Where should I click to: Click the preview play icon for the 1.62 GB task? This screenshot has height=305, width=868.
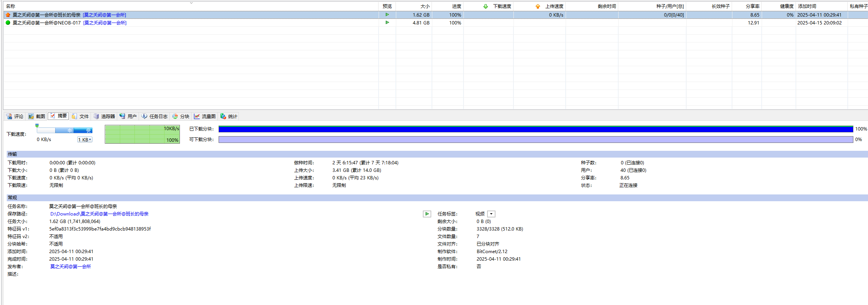point(387,15)
